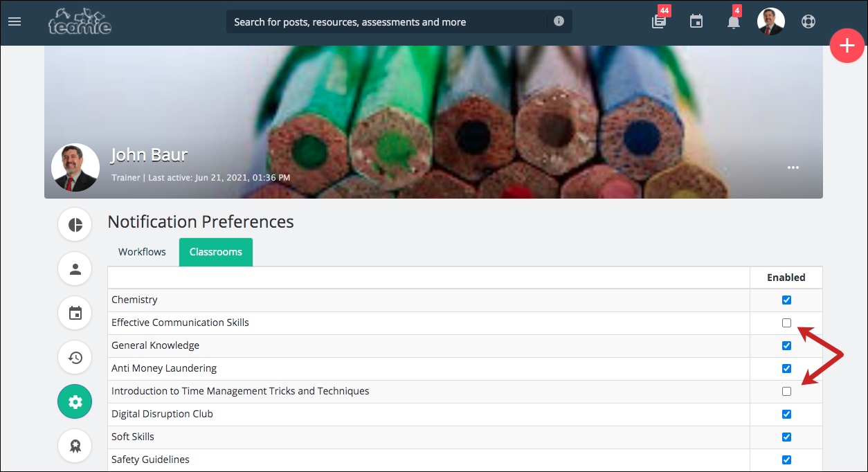Click Soft Skills row text
Screen dimensions: 868x472
pos(133,437)
